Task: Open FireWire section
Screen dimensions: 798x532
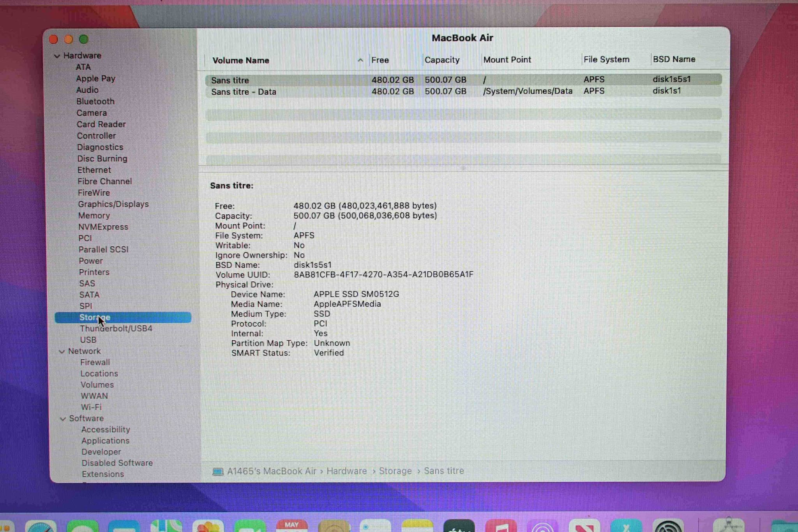Action: (94, 193)
